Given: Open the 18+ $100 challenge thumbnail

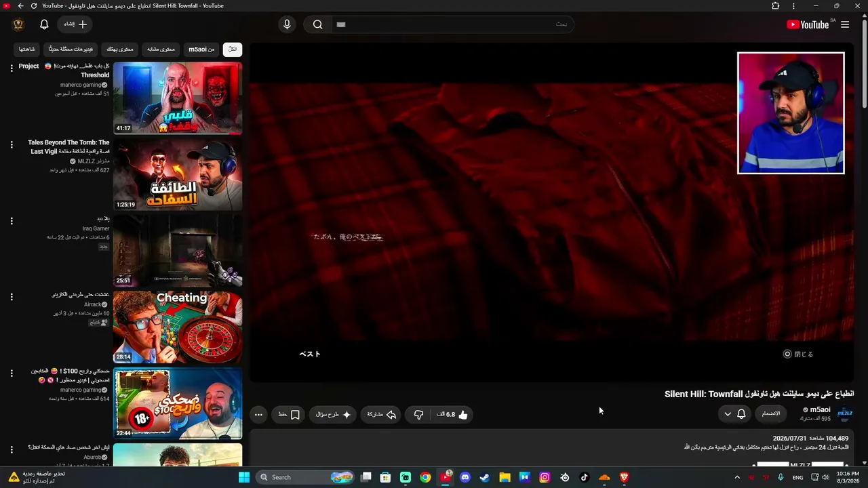Looking at the screenshot, I should [x=178, y=403].
